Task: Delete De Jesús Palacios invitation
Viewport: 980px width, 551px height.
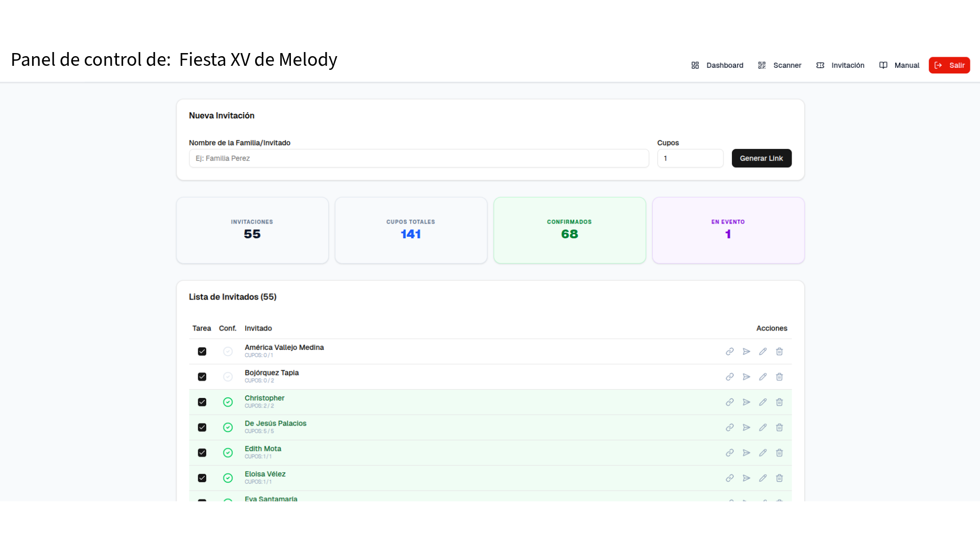Action: pyautogui.click(x=779, y=428)
